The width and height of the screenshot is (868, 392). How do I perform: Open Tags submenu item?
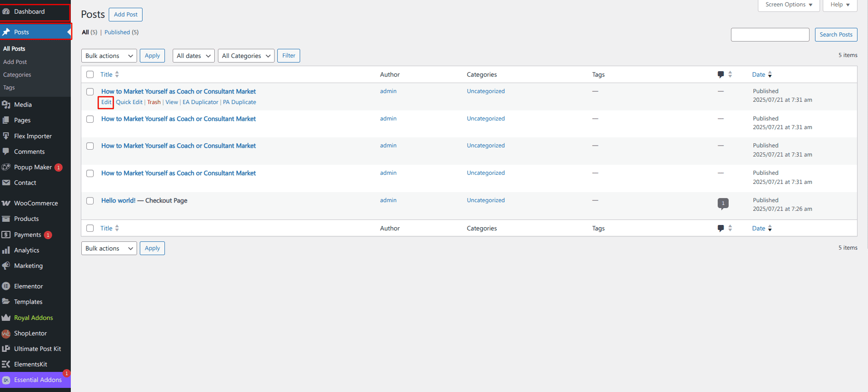(9, 88)
